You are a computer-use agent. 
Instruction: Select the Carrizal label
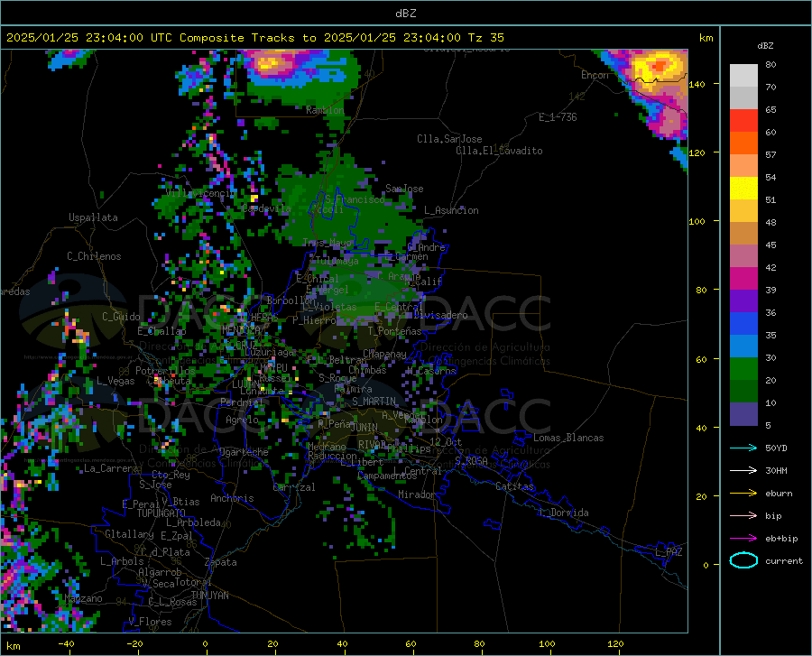(x=293, y=487)
